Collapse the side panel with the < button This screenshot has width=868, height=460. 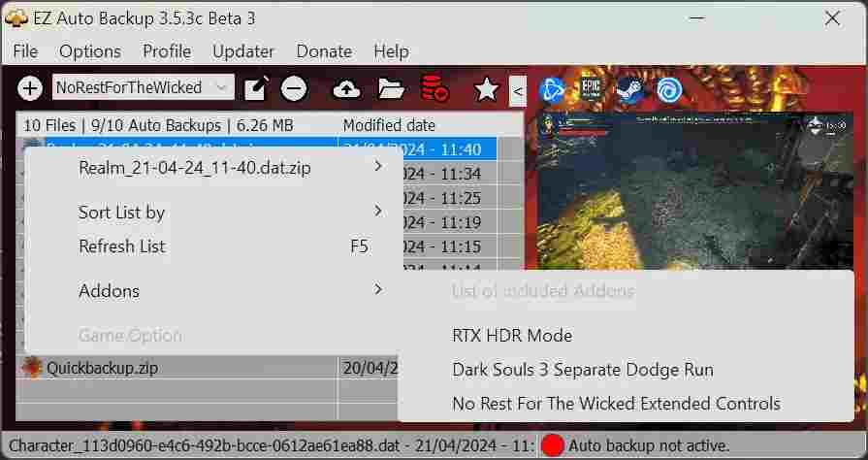coord(518,91)
